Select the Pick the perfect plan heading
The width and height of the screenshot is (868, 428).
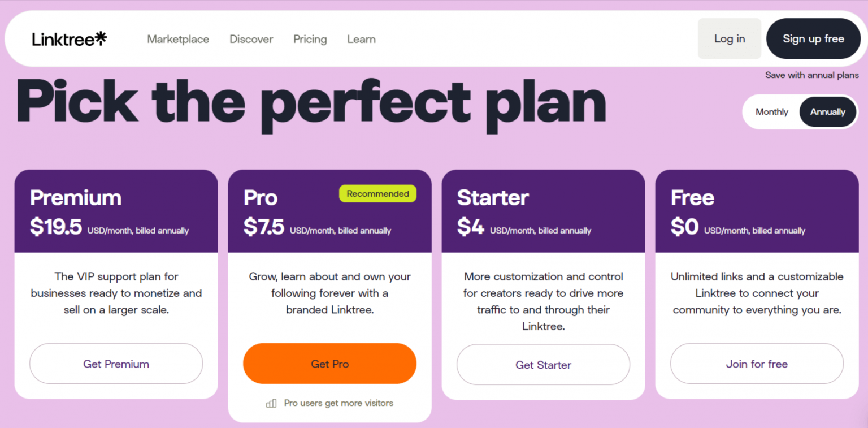pos(310,102)
